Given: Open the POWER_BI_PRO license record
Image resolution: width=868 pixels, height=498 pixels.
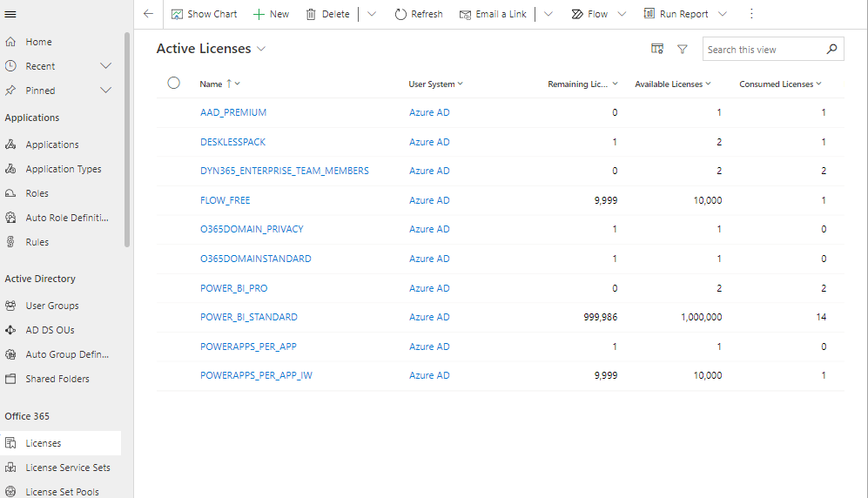Looking at the screenshot, I should coord(233,288).
